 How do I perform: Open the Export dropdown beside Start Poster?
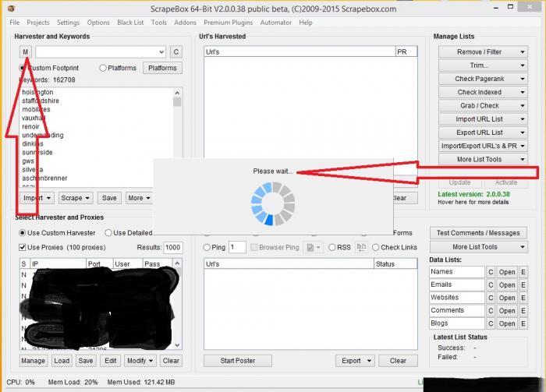pos(355,361)
